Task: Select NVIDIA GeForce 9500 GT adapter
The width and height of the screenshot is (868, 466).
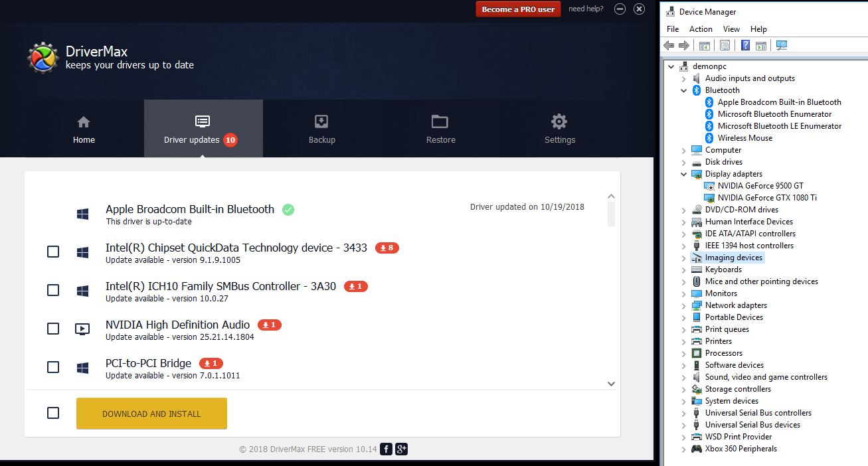Action: 760,186
